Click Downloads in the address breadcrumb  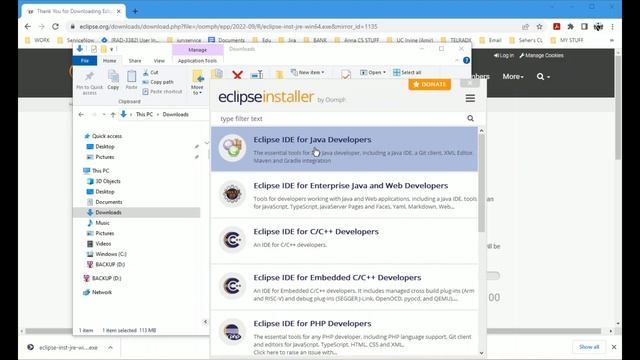click(x=176, y=114)
